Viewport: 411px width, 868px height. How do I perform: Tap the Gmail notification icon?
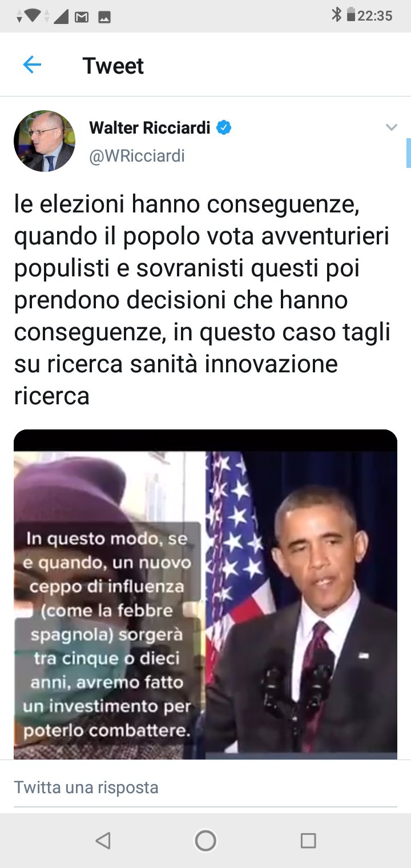82,17
